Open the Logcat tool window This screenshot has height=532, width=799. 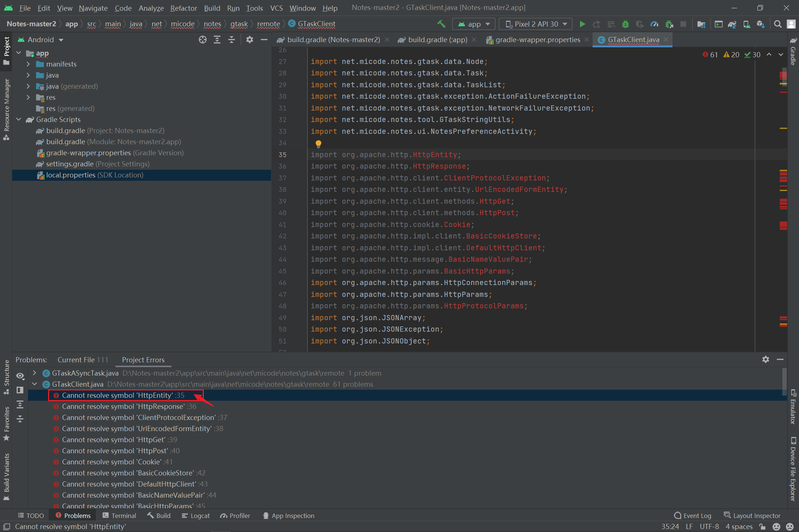196,515
